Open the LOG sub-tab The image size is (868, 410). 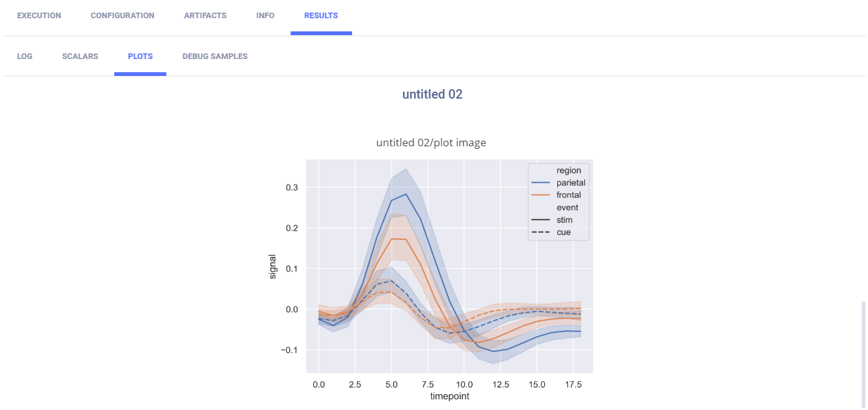[24, 57]
